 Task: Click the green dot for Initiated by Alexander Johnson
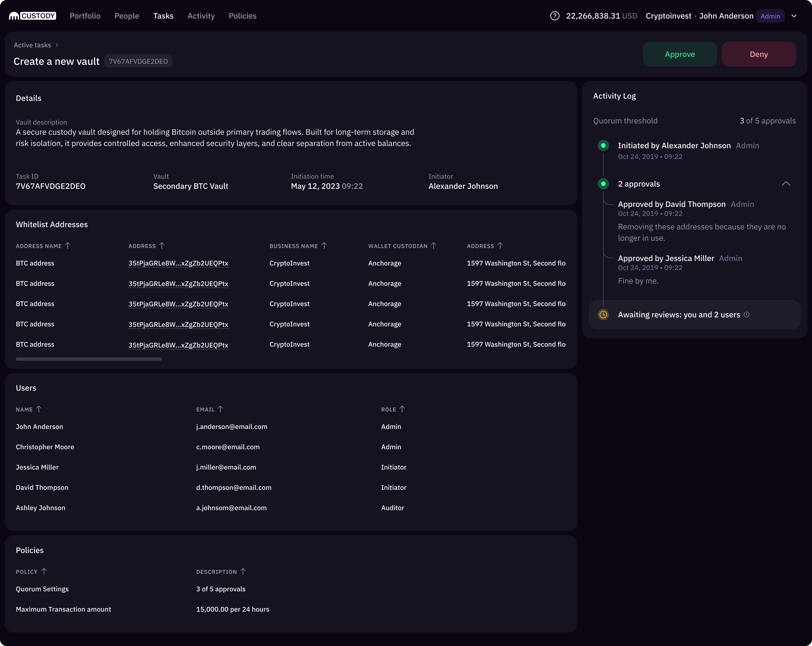[x=603, y=145]
